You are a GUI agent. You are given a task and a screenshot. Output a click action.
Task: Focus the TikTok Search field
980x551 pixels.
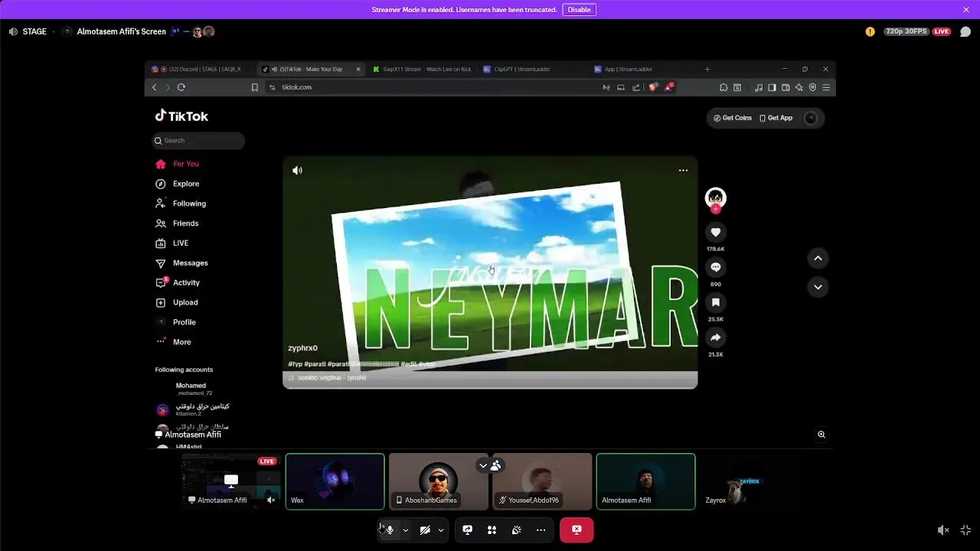[x=198, y=140]
